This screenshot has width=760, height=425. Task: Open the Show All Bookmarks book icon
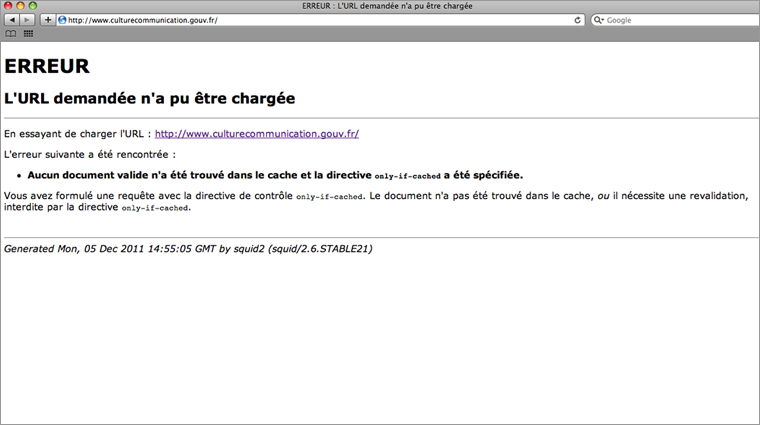(x=11, y=34)
